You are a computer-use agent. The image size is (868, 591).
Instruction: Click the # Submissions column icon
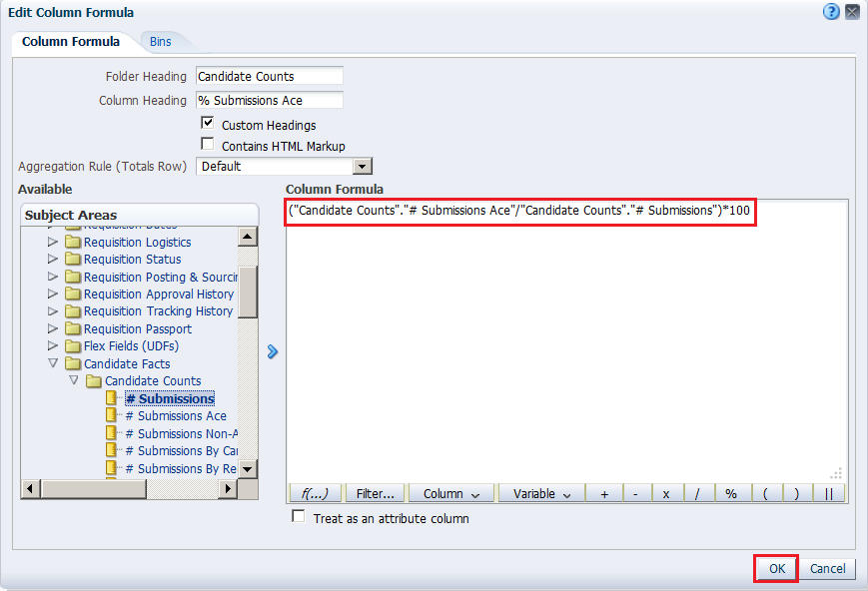tap(111, 398)
